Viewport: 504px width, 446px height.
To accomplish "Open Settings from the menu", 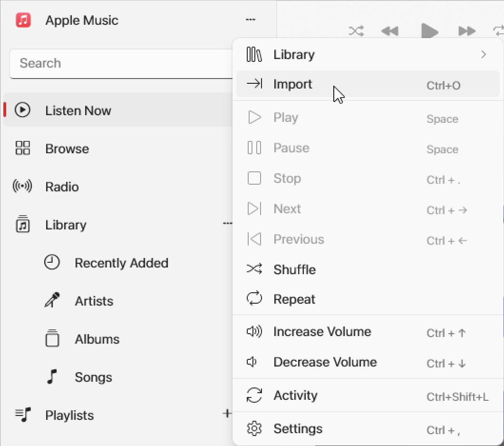I will click(368, 428).
